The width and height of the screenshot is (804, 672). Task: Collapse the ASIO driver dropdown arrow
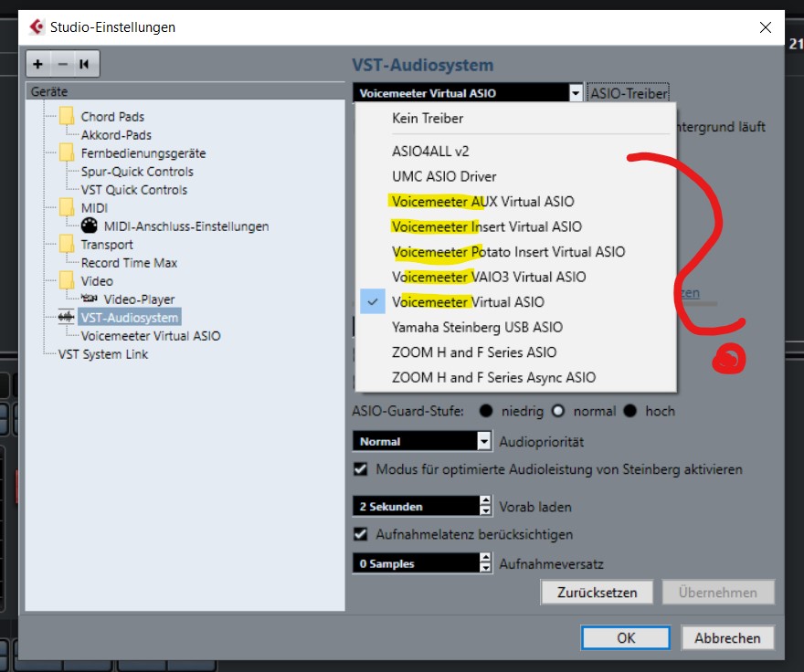point(575,92)
